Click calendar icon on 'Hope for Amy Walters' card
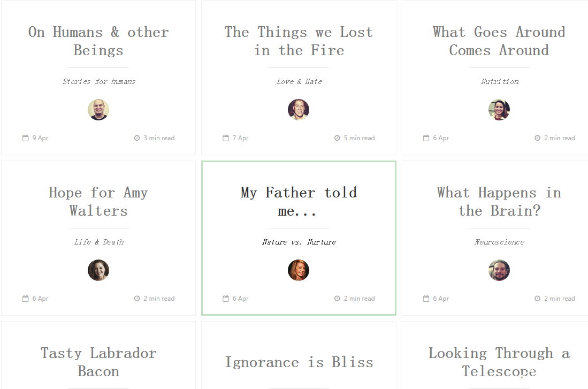588x389 pixels. [x=25, y=299]
